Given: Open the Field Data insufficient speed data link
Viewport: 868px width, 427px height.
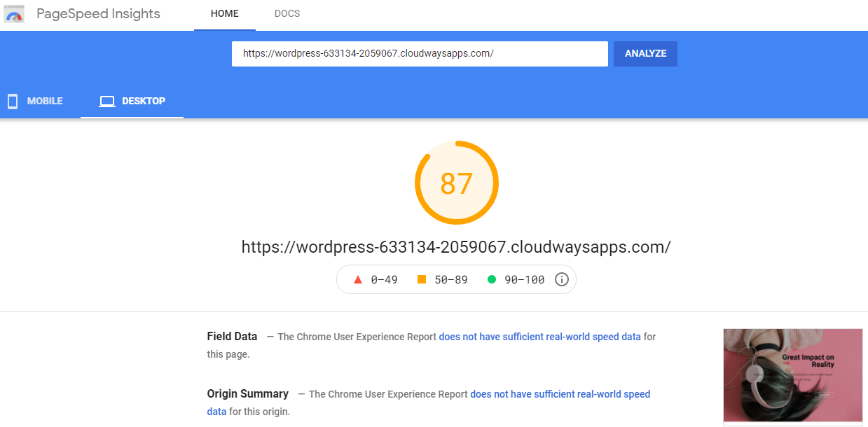Looking at the screenshot, I should 539,336.
